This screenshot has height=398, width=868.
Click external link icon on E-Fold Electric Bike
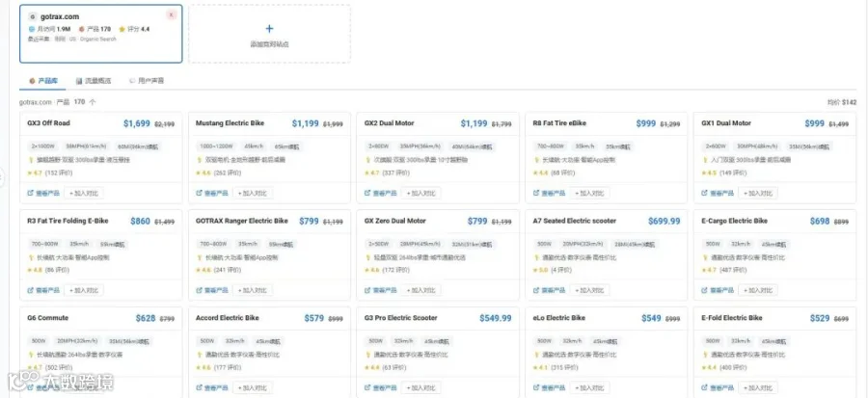pos(705,387)
